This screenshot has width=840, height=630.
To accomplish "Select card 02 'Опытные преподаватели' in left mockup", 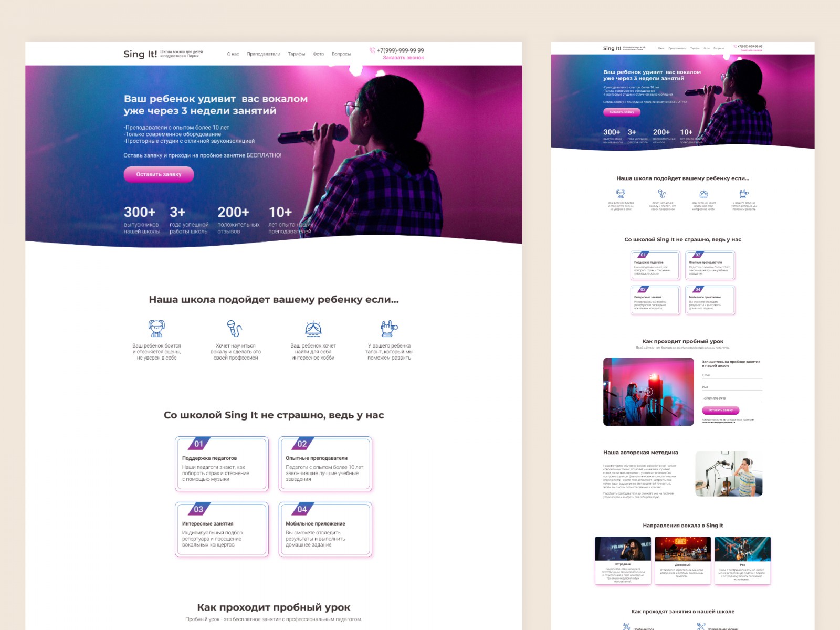I will (325, 464).
